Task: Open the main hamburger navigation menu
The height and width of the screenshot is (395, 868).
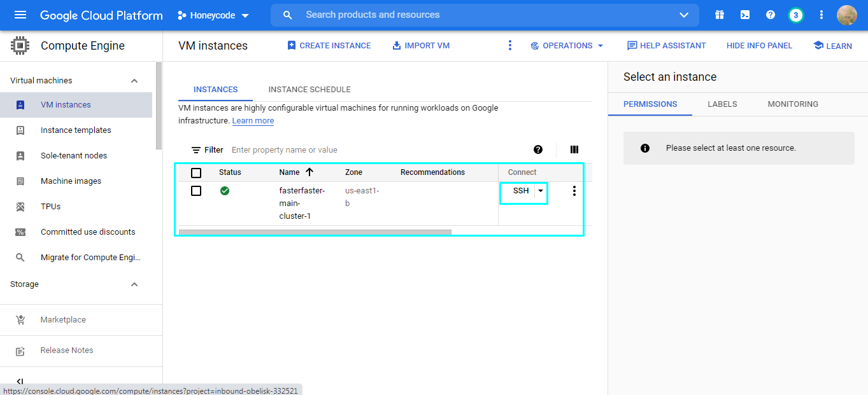Action: [x=20, y=15]
